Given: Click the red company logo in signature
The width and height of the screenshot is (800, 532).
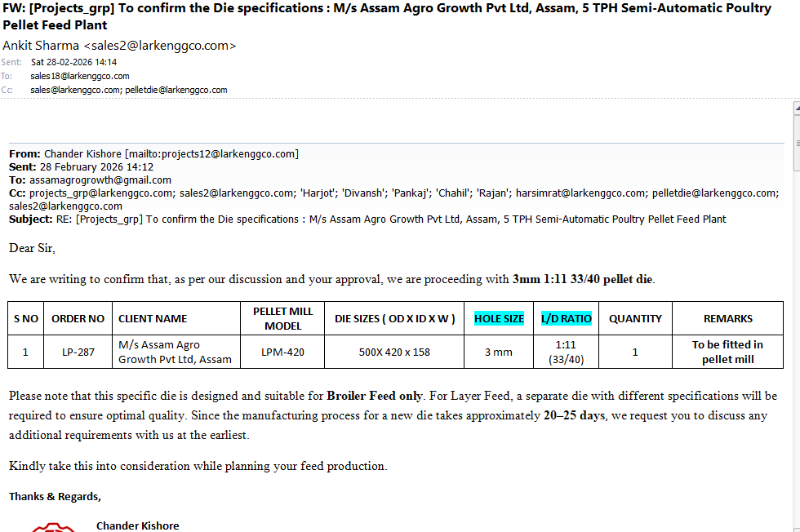Looking at the screenshot, I should [53, 526].
